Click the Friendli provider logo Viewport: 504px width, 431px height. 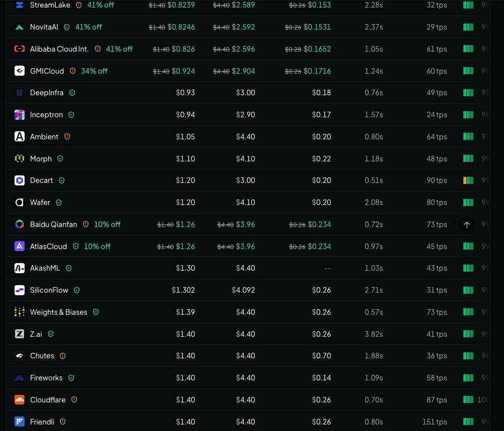click(x=20, y=421)
